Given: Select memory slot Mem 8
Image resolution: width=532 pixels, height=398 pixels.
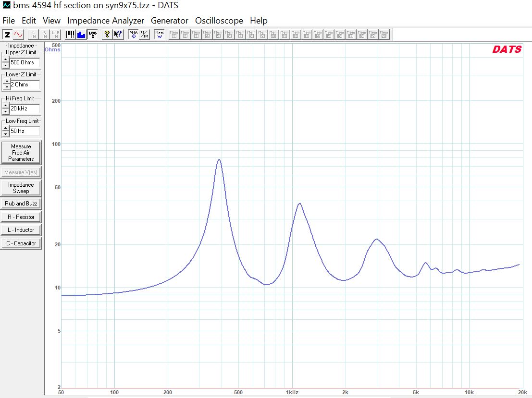Looking at the screenshot, I should (x=251, y=35).
